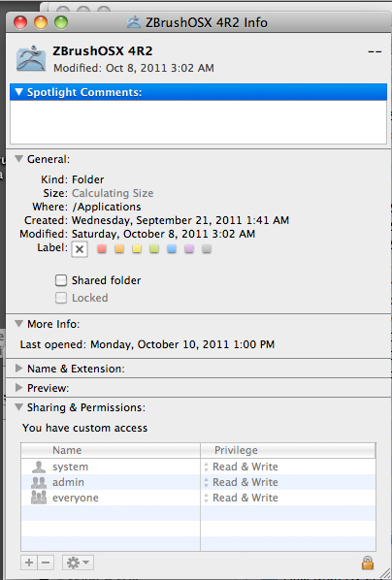The width and height of the screenshot is (392, 580).
Task: Collapse the General section
Action: [x=18, y=159]
